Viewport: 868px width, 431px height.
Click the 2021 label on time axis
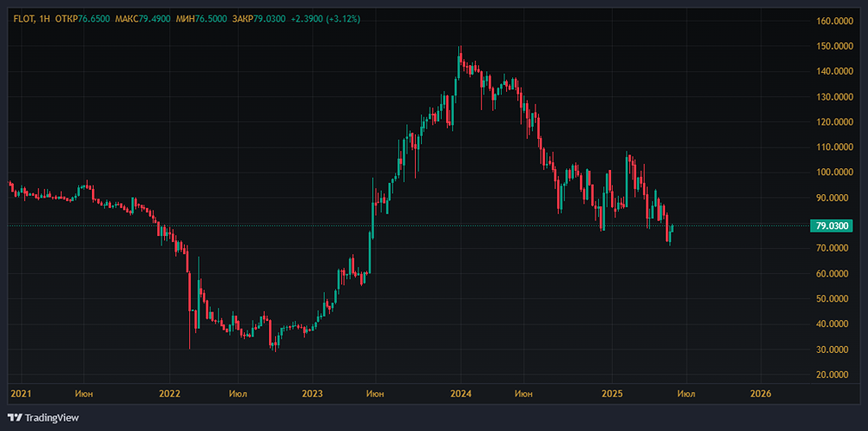(21, 394)
